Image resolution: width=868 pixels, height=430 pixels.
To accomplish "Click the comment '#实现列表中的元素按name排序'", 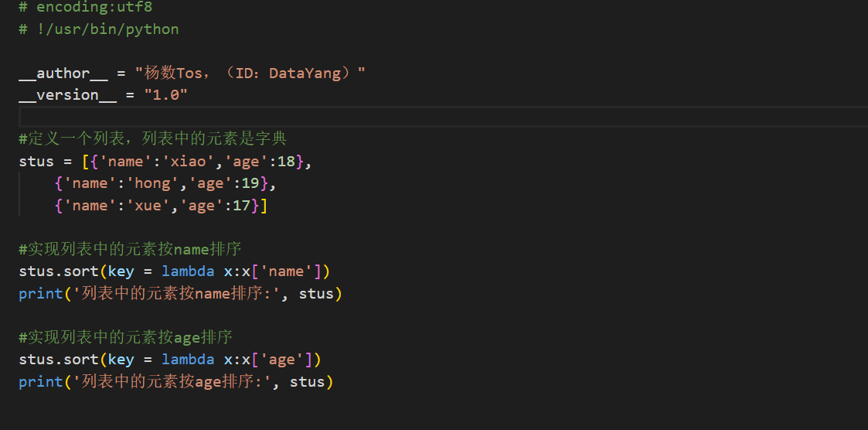I will click(x=130, y=249).
